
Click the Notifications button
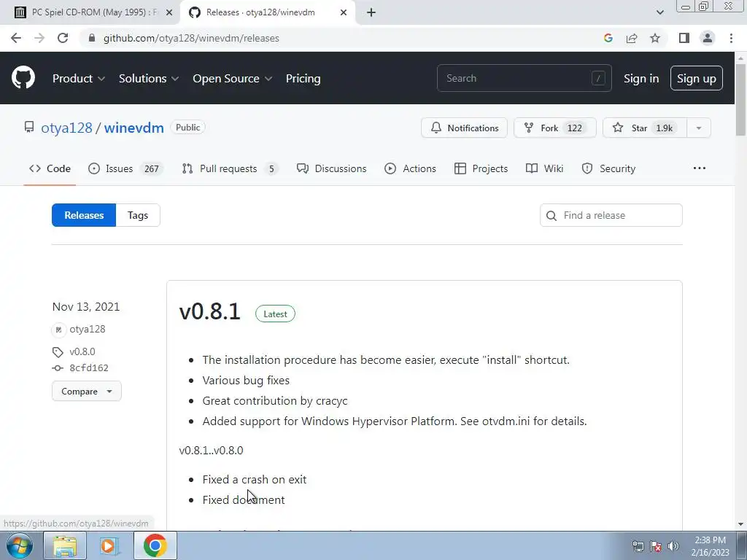[x=464, y=128]
